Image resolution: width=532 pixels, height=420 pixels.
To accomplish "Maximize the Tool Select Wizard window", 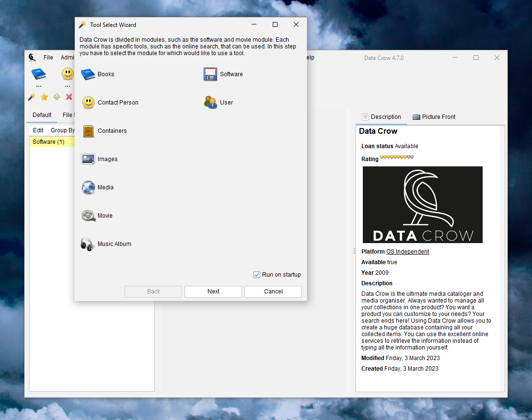I will [x=275, y=24].
